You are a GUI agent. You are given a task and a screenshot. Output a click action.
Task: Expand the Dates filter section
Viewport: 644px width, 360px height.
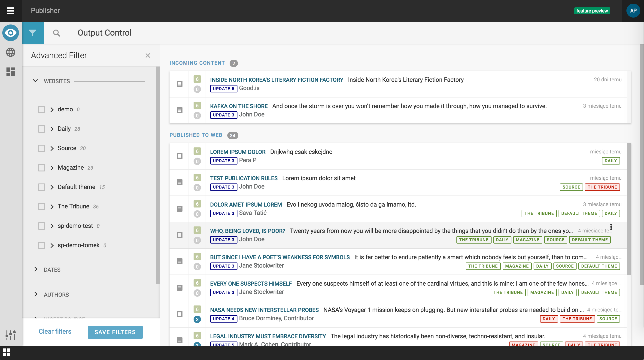[x=36, y=269]
